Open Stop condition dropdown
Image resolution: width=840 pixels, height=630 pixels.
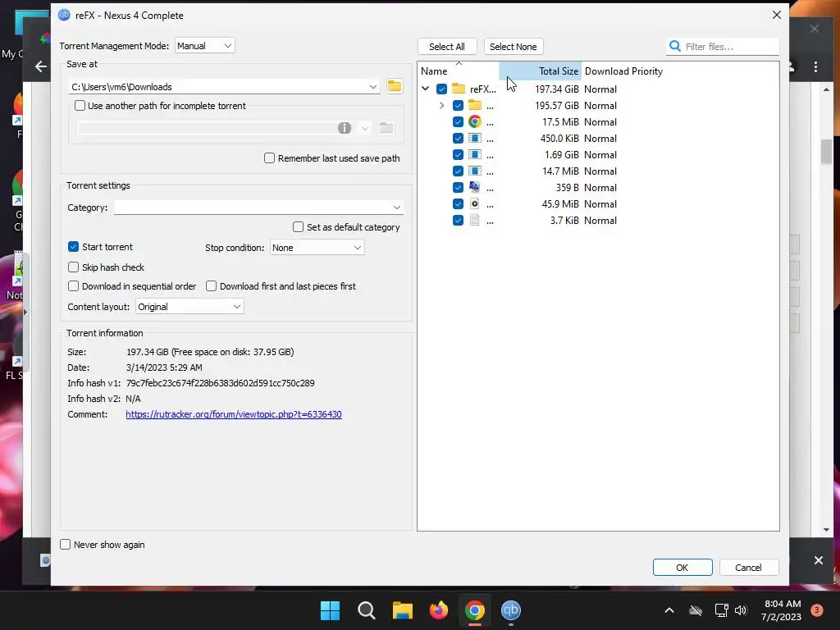coord(317,248)
